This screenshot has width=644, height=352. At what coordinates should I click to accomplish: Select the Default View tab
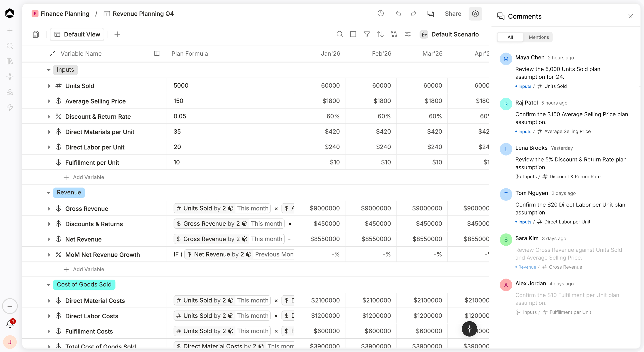pos(77,34)
